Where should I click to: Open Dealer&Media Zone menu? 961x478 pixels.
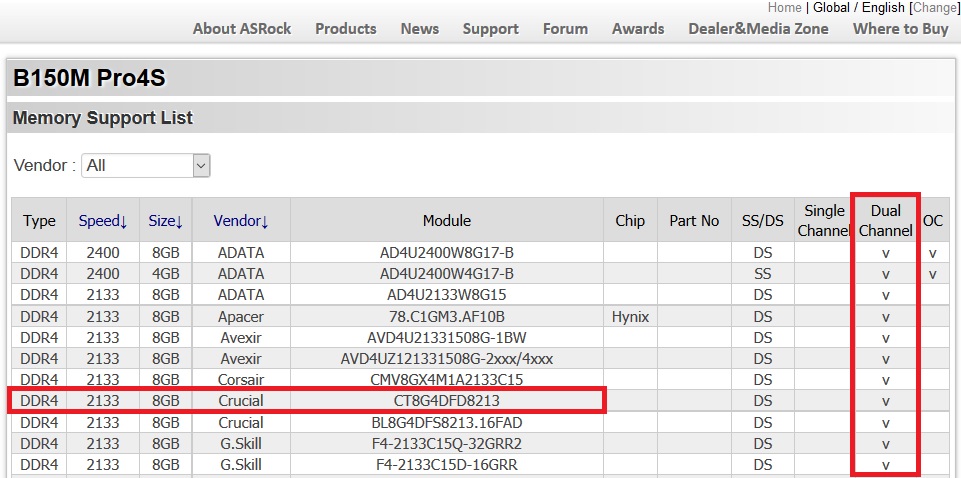(758, 29)
